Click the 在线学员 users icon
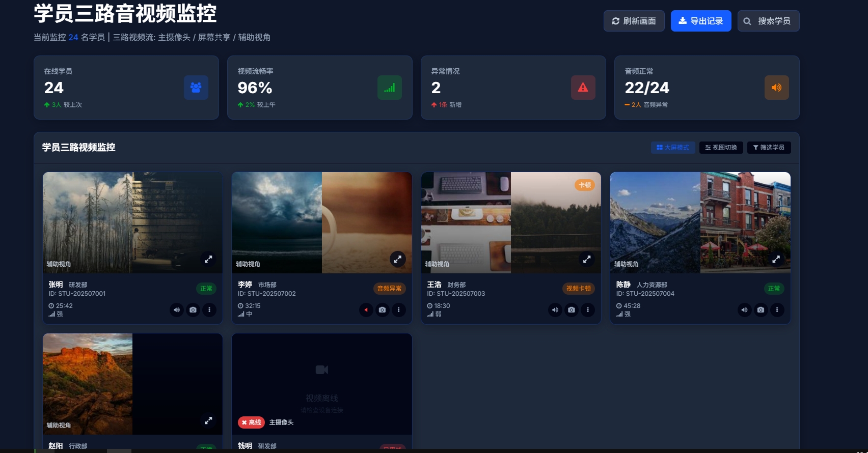This screenshot has height=453, width=868. click(196, 88)
